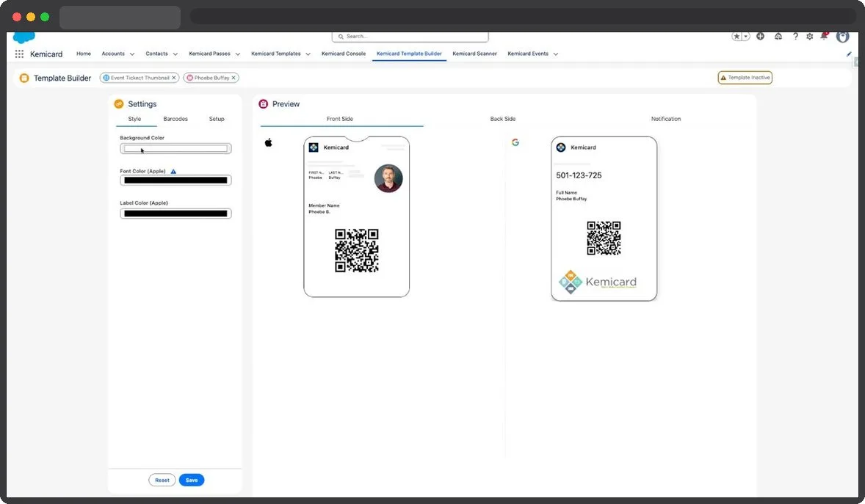Image resolution: width=865 pixels, height=504 pixels.
Task: Switch to the Style settings tab
Action: click(134, 119)
